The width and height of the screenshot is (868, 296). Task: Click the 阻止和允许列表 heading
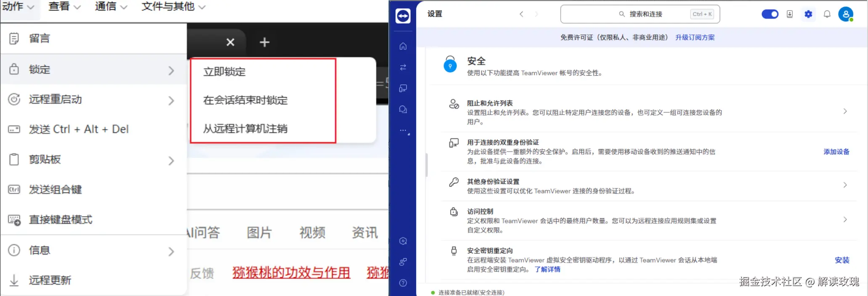[490, 103]
